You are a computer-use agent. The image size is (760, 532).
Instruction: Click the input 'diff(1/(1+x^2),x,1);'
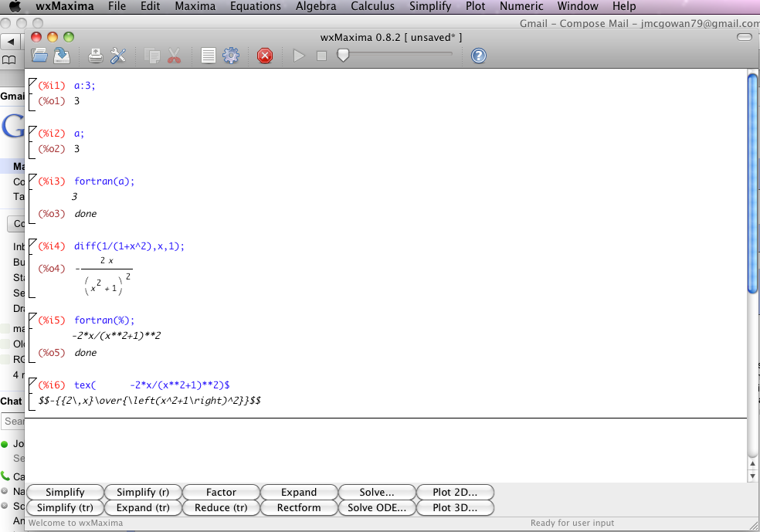(x=130, y=246)
